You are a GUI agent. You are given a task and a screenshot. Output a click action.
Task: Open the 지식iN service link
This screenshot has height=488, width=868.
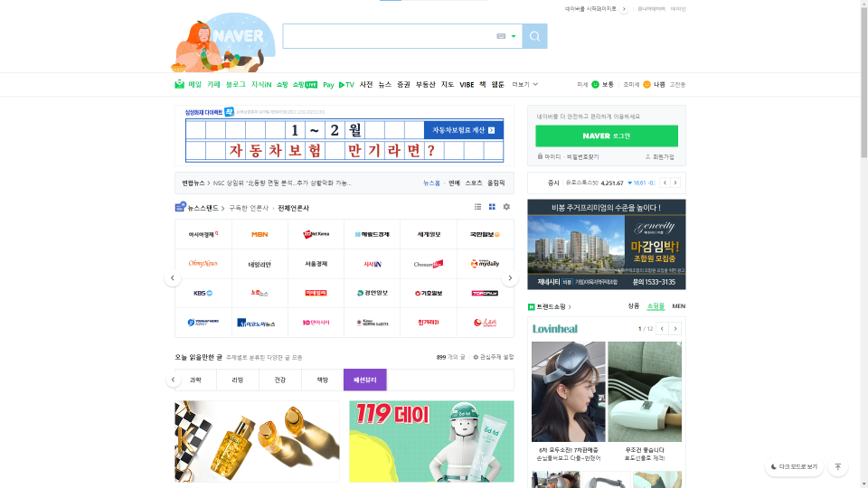[x=261, y=85]
